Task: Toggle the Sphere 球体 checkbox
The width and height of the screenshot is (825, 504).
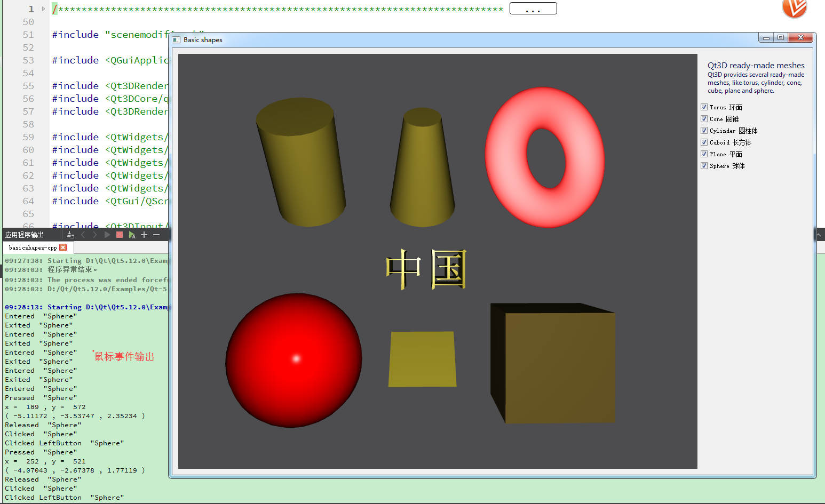Action: 704,166
